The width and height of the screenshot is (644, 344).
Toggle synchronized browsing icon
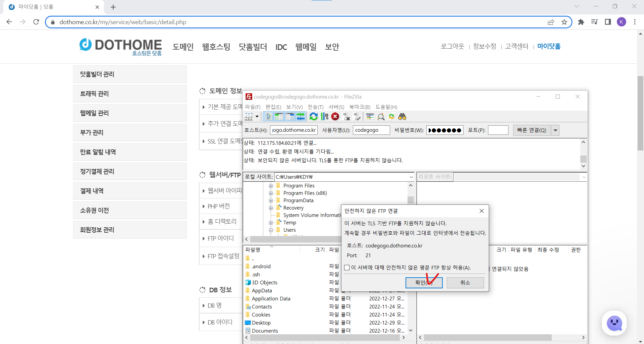(x=391, y=117)
